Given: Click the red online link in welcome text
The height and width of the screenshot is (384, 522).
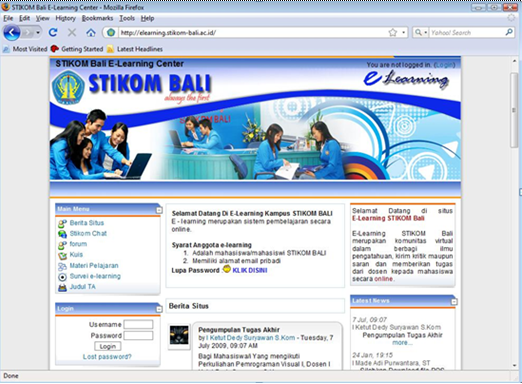Looking at the screenshot, I should [383, 279].
